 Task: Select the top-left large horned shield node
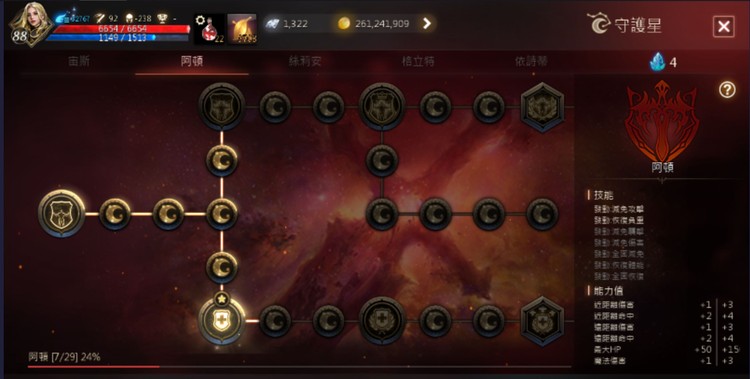tap(221, 106)
